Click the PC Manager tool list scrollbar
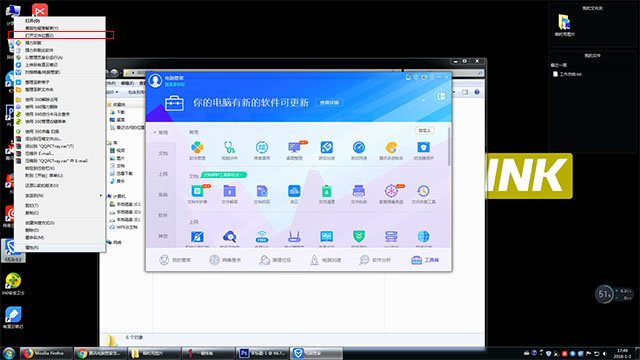 [449, 146]
